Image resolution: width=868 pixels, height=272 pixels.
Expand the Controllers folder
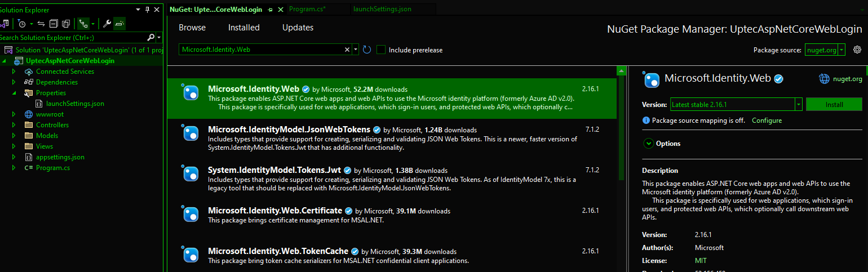pyautogui.click(x=14, y=125)
